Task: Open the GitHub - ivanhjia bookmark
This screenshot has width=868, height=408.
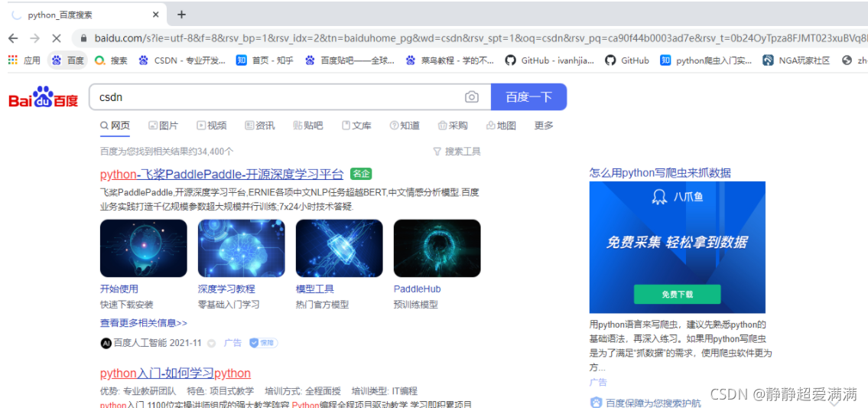Action: point(550,60)
